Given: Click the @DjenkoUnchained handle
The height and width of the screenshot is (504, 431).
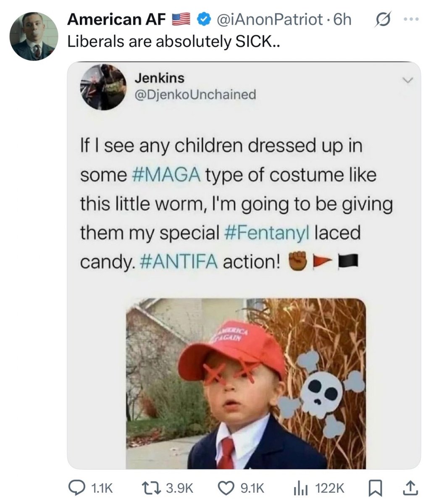Looking at the screenshot, I should [195, 94].
